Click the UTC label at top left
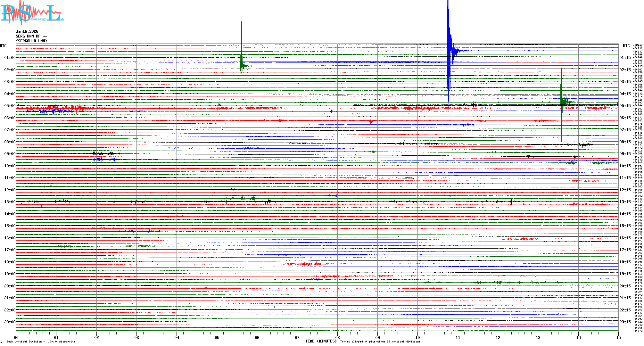 click(x=3, y=46)
